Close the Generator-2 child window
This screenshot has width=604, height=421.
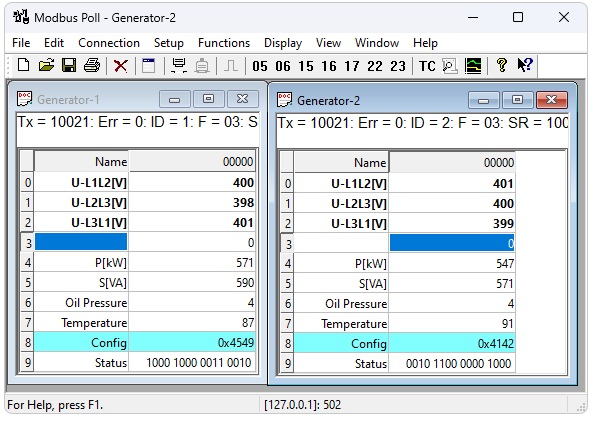click(x=552, y=100)
